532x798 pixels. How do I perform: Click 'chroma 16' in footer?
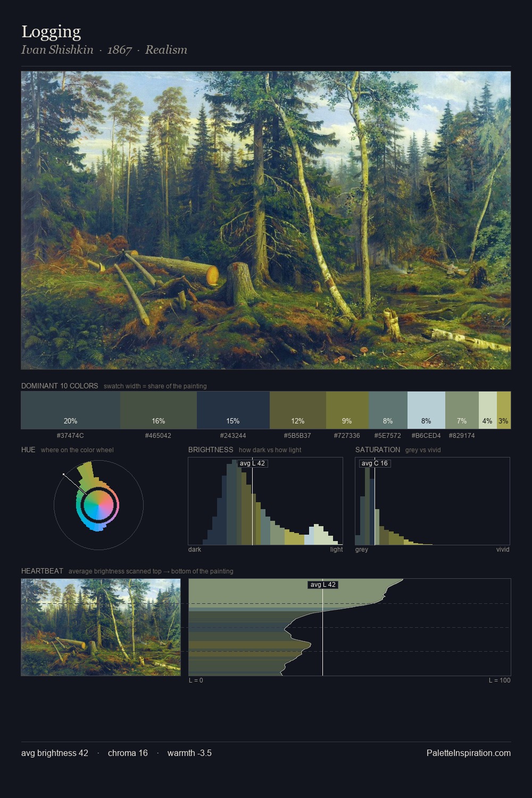128,753
